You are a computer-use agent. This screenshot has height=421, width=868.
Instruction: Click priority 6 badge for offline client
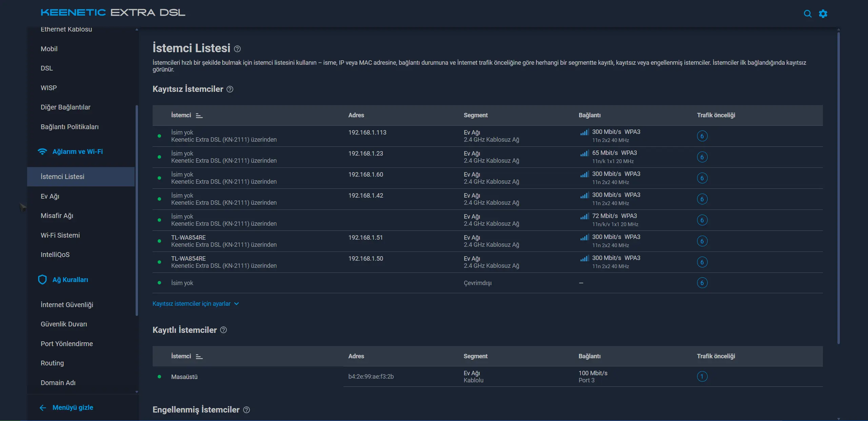pyautogui.click(x=702, y=283)
